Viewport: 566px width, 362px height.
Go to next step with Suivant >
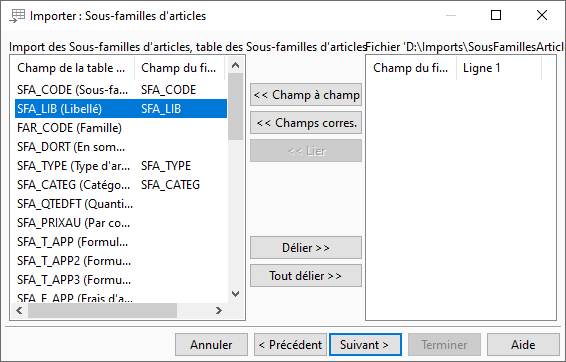365,345
